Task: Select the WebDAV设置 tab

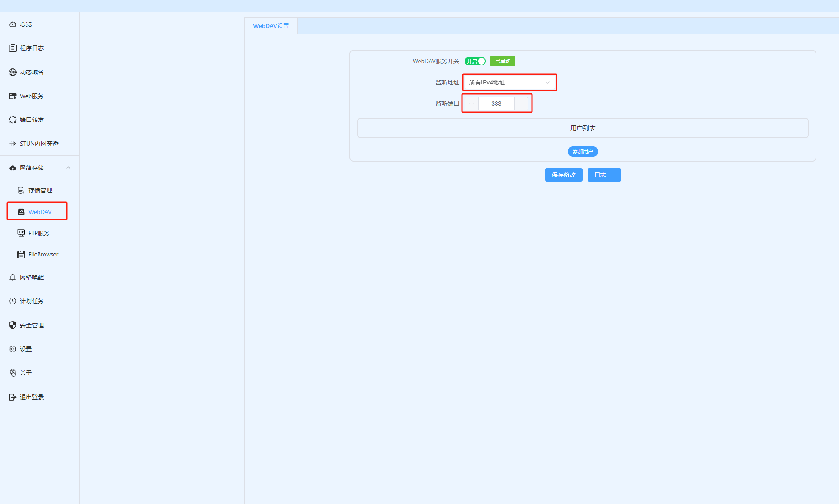Action: pyautogui.click(x=271, y=26)
